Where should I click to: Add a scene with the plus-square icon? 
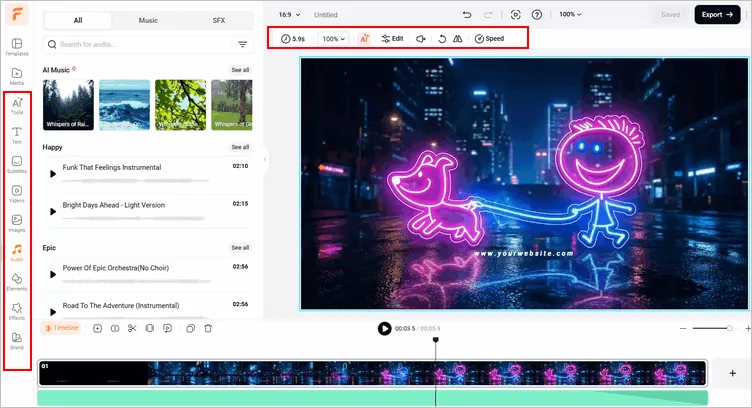(x=97, y=328)
